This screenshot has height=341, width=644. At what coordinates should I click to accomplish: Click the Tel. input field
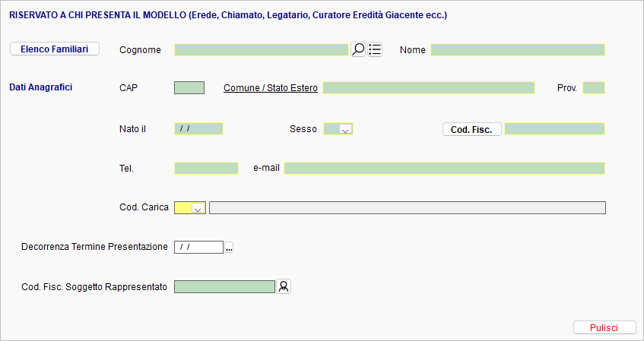tap(206, 169)
